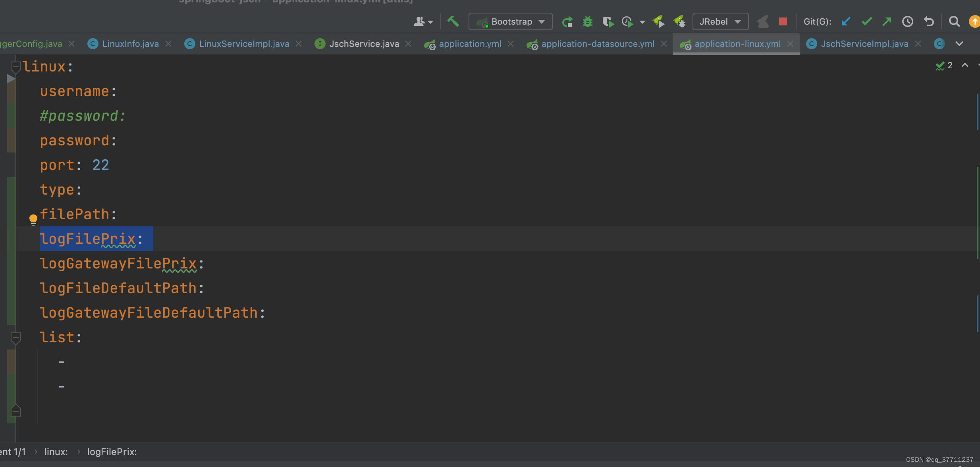Switch to application-datasource.yml tab
980x467 pixels.
(x=597, y=44)
